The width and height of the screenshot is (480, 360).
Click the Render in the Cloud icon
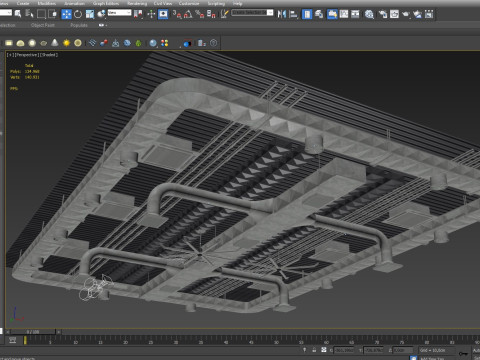[417, 14]
